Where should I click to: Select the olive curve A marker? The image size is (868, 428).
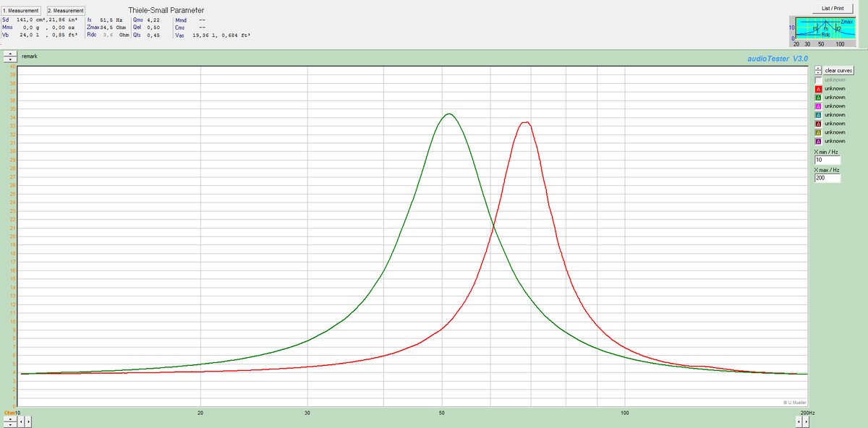point(818,132)
